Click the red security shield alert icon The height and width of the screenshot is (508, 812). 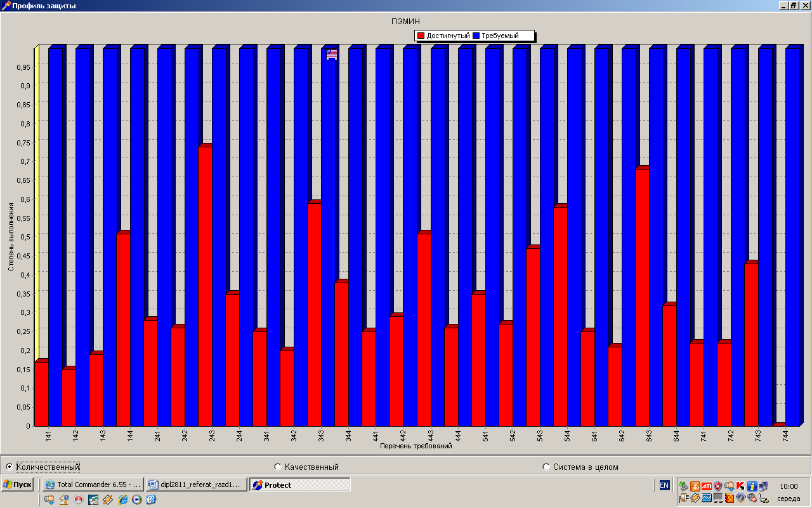point(717,486)
